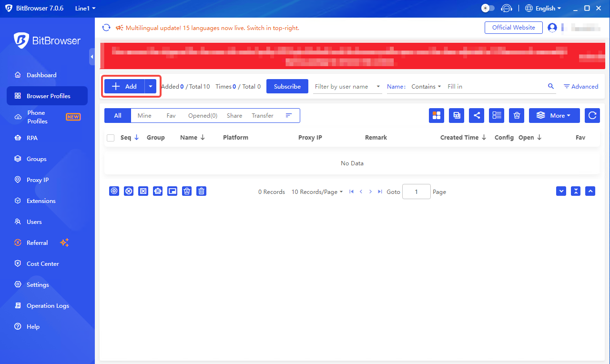Change the 10 Records/Page dropdown
The image size is (610, 364).
(x=317, y=192)
